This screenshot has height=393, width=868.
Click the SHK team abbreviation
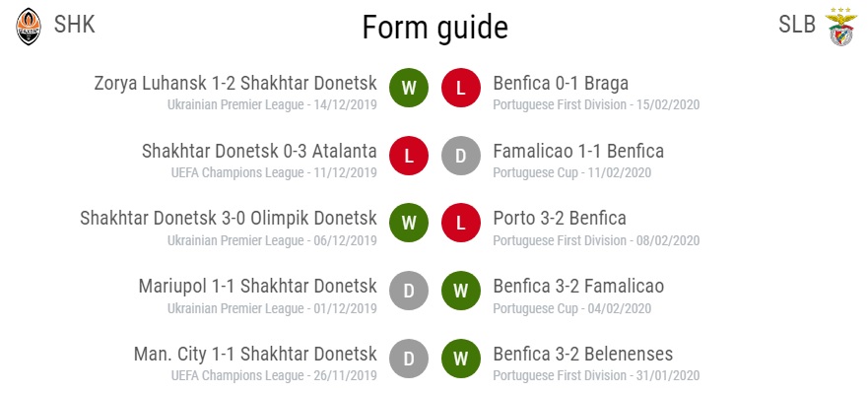(74, 25)
